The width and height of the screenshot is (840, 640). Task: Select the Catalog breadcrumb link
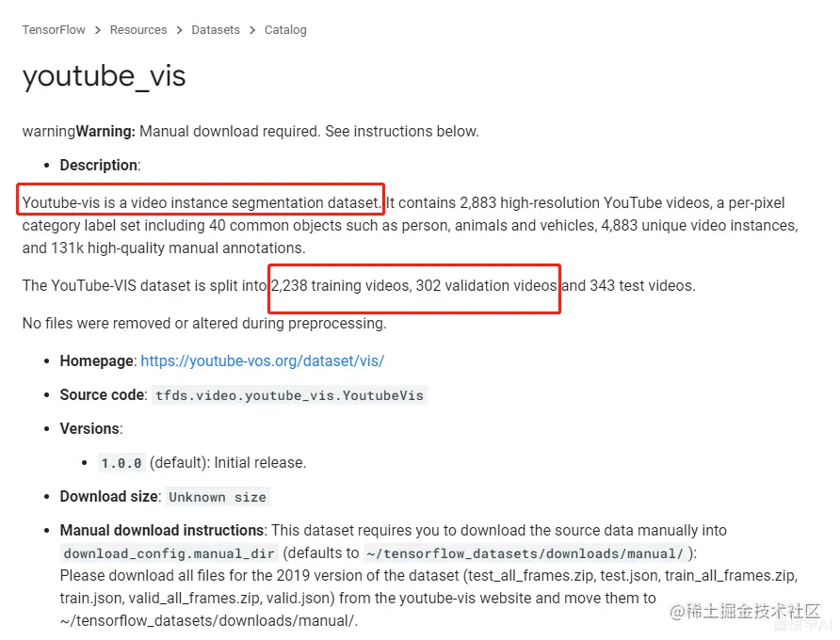[285, 30]
